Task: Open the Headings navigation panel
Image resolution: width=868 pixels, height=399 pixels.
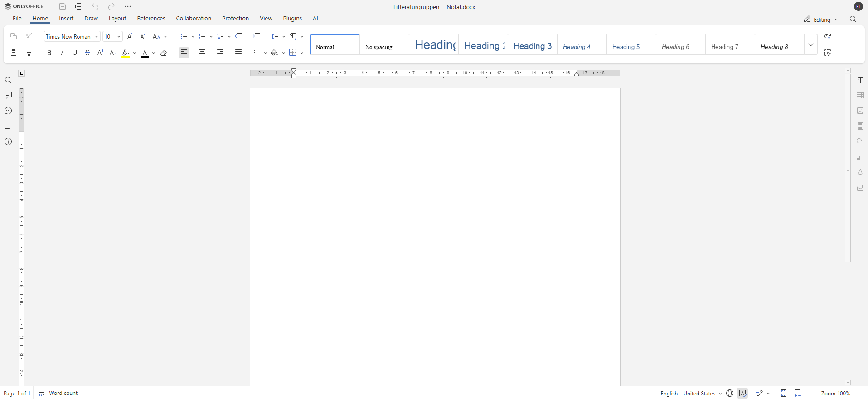Action: click(8, 126)
